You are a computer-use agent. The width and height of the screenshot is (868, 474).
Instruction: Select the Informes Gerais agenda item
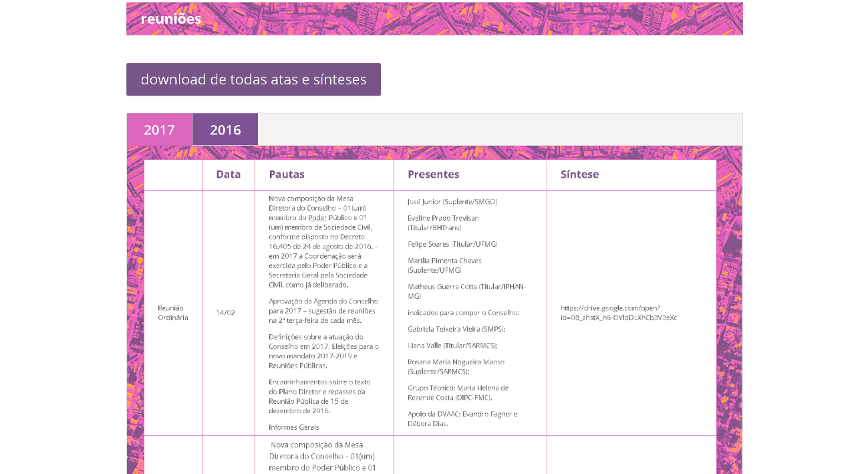pos(294,427)
